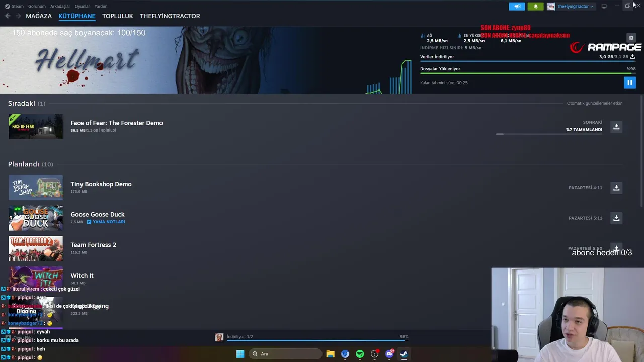Open Team Fortress 2 title
This screenshot has height=362, width=644.
(94, 245)
